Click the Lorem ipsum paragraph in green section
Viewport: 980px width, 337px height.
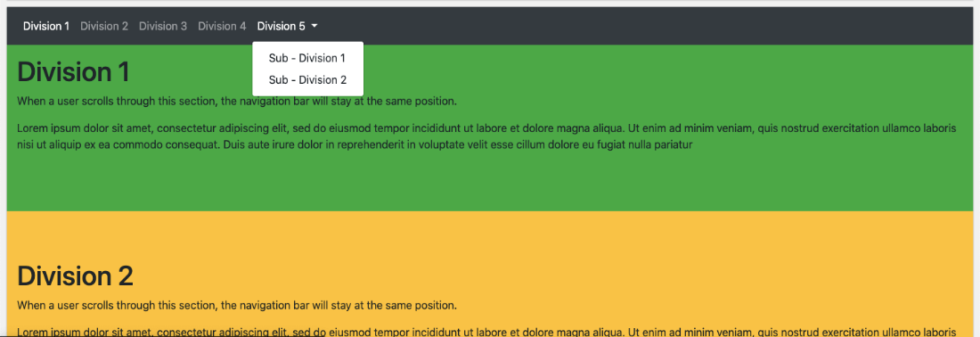click(x=486, y=136)
